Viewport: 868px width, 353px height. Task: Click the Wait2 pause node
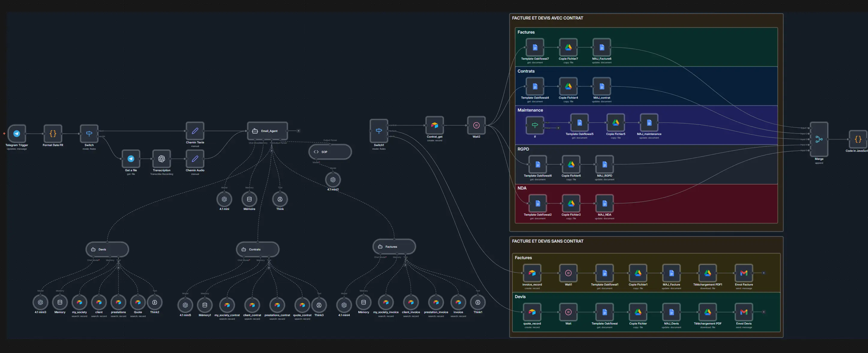click(476, 125)
